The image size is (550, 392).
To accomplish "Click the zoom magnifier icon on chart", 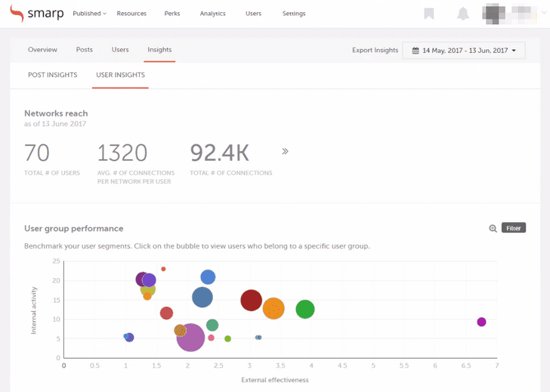I will 493,228.
